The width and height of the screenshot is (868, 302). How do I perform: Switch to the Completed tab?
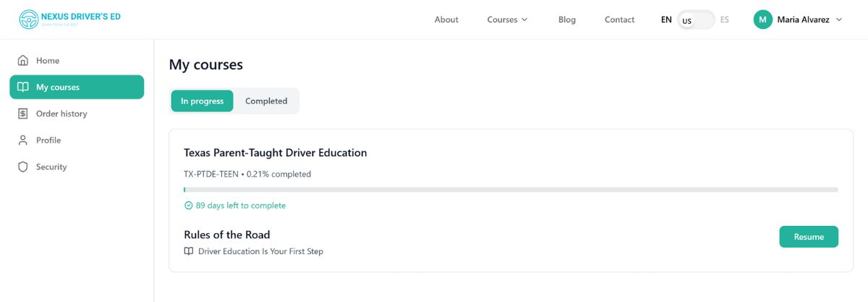coord(266,101)
